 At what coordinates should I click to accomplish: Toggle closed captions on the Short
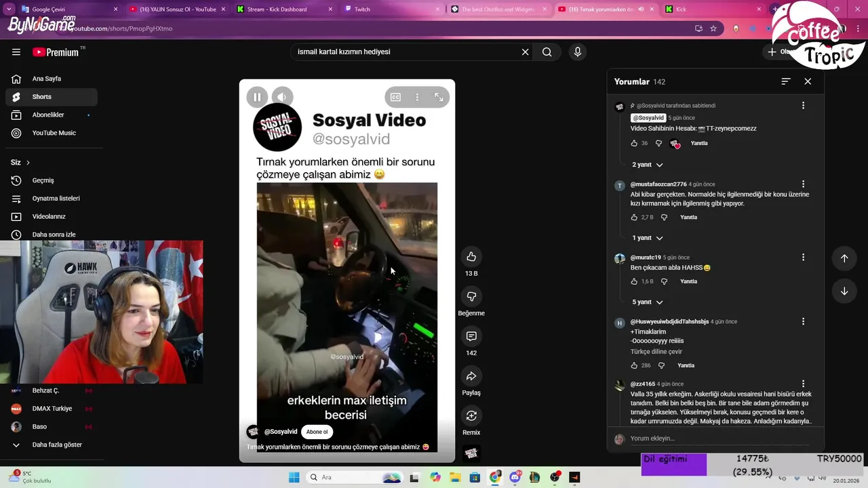point(395,97)
